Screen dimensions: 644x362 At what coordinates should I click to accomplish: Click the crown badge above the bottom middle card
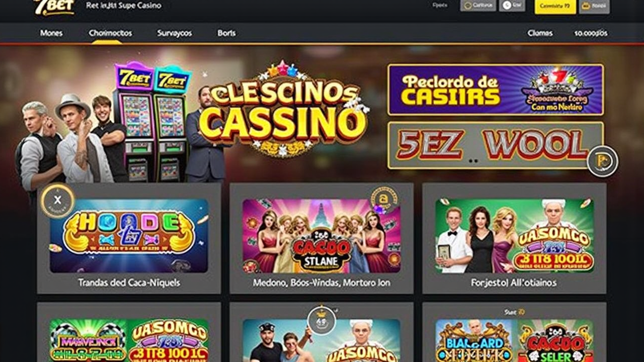click(321, 320)
